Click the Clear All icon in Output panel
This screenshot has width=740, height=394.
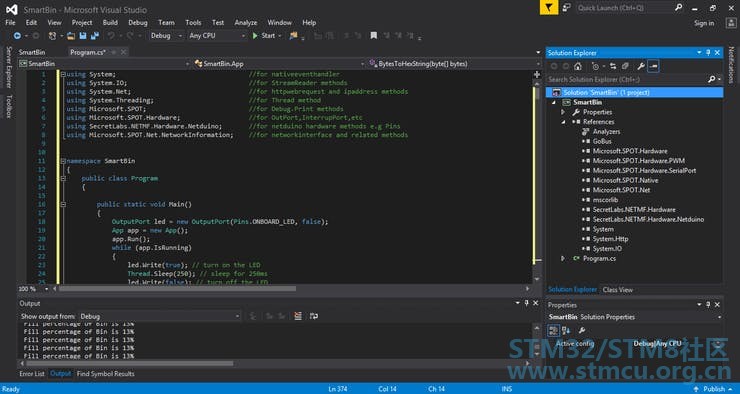tap(298, 316)
